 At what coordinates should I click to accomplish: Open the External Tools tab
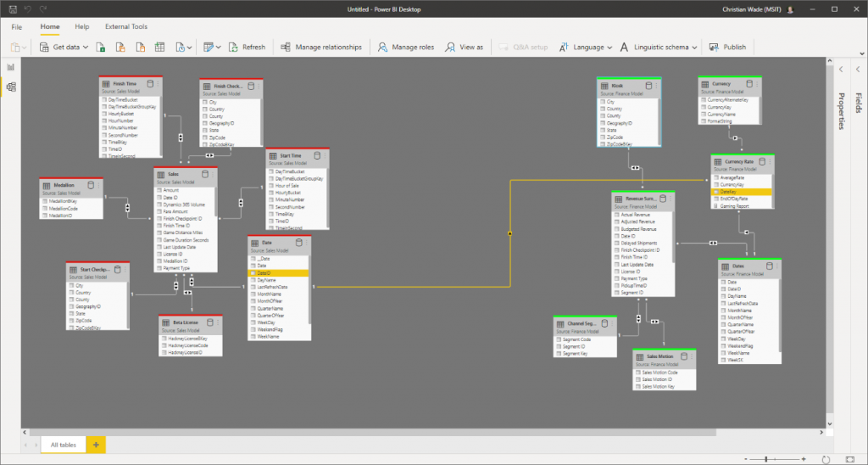click(x=126, y=26)
